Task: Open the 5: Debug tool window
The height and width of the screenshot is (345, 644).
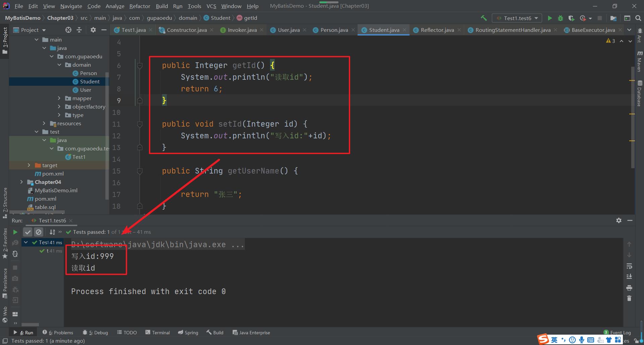Action: (x=95, y=333)
